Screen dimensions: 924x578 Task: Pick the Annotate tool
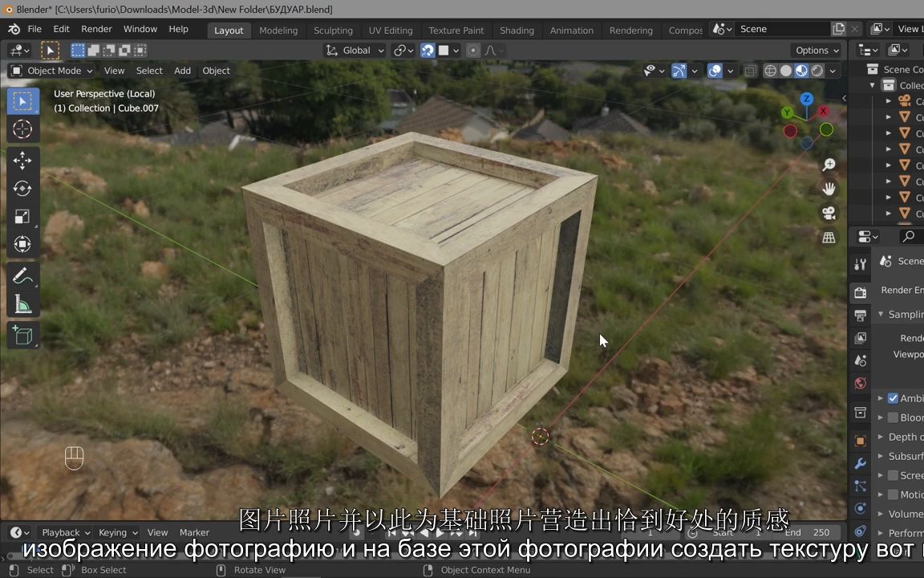22,275
